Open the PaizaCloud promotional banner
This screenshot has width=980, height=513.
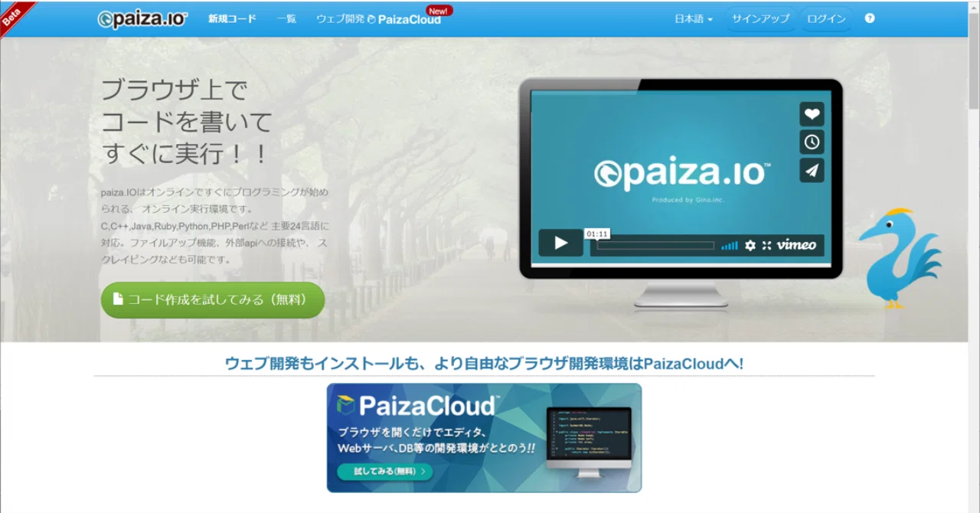tap(484, 438)
